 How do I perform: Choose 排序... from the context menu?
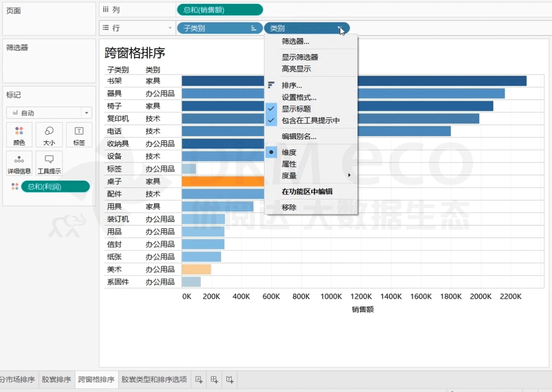tap(291, 86)
